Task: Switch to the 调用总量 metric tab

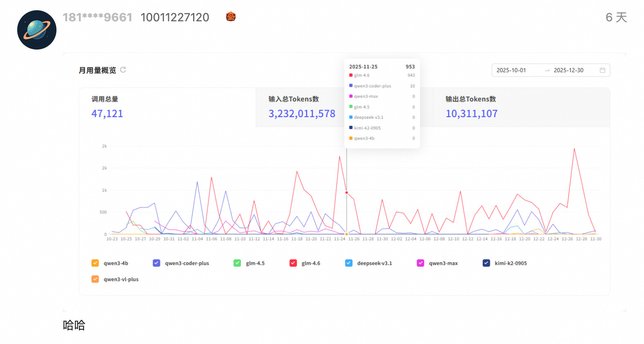Action: (x=167, y=107)
